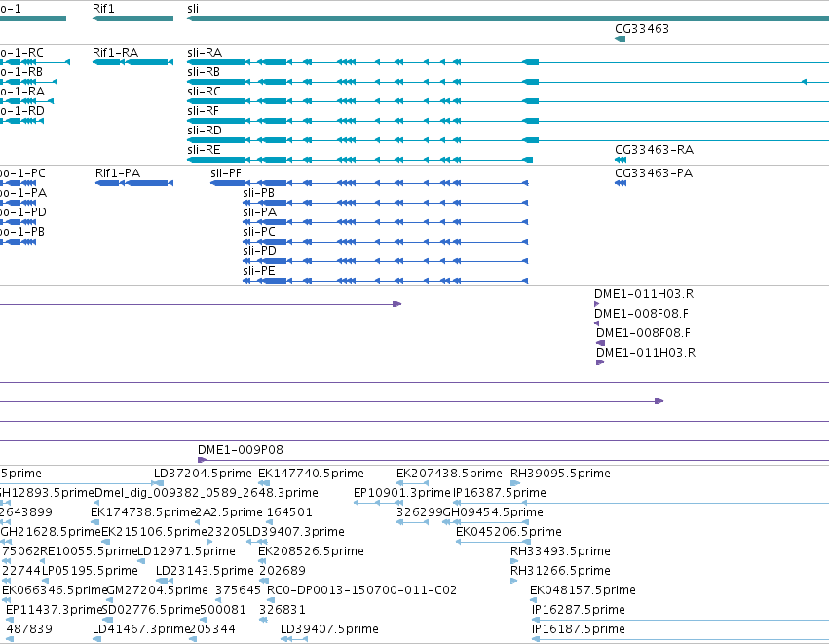This screenshot has height=644, width=829.
Task: Click EST label IP16387.5prime
Action: tap(500, 493)
